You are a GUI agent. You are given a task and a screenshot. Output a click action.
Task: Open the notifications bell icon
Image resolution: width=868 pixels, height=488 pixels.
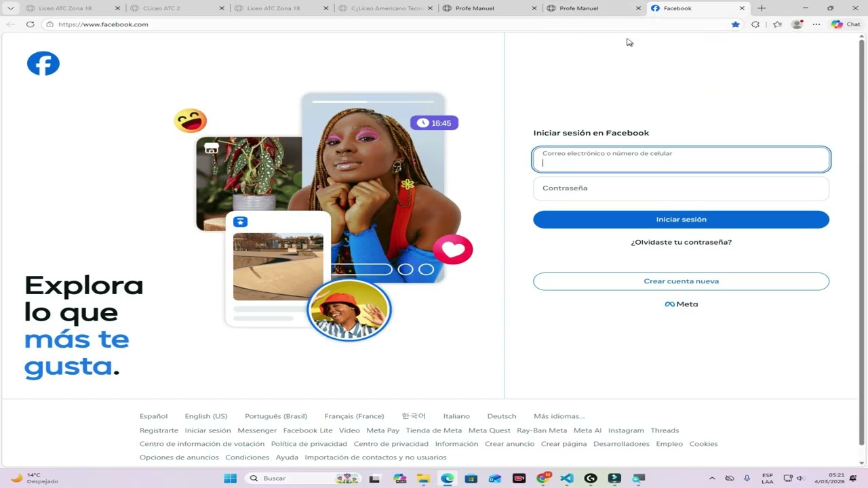pyautogui.click(x=853, y=479)
